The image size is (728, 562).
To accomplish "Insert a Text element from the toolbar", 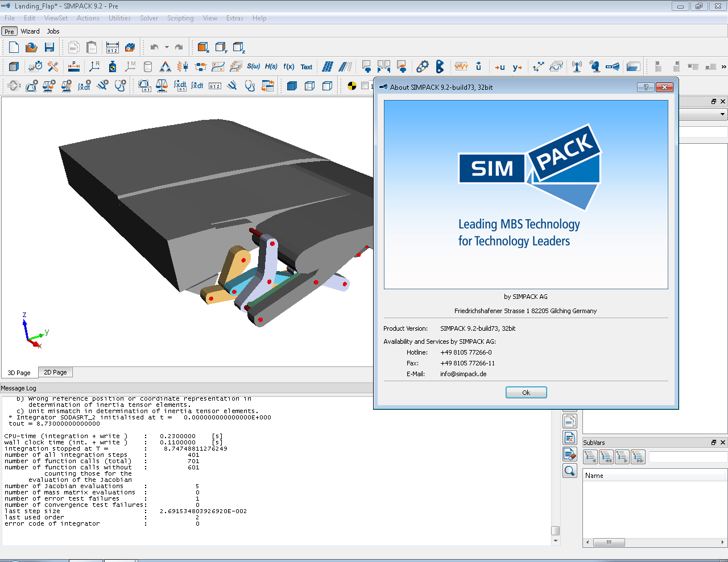I will tap(307, 67).
